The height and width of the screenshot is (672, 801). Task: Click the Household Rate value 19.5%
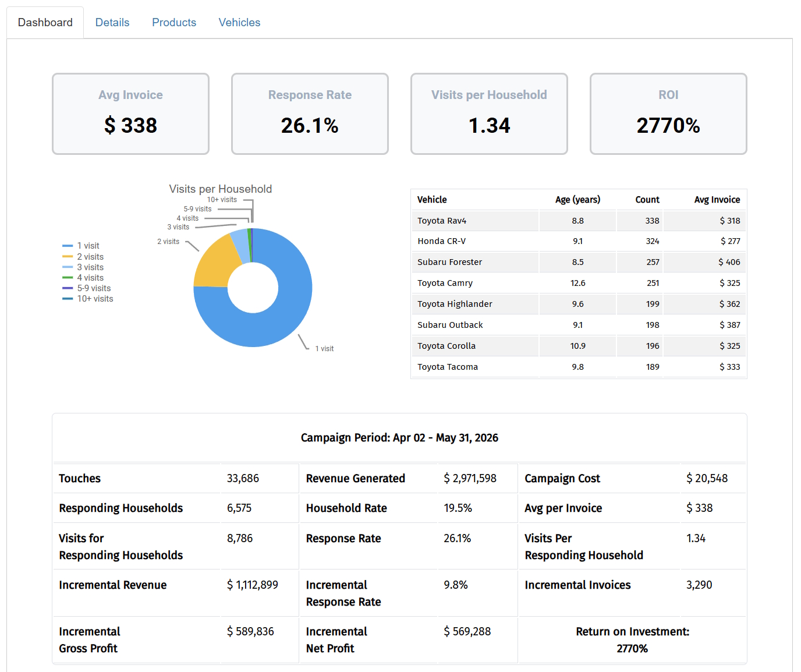458,508
